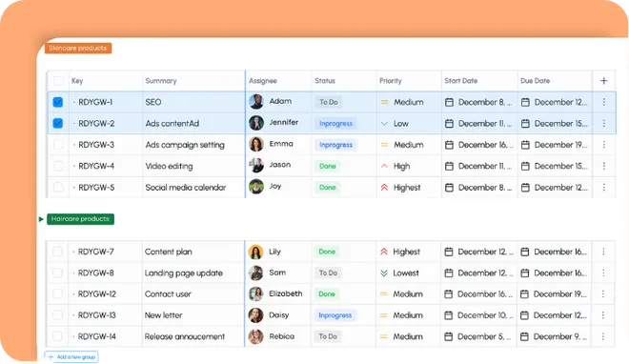Screen dimensions: 629x364
Task: Click the start date calendar icon for RDYGW-14
Action: pyautogui.click(x=449, y=336)
